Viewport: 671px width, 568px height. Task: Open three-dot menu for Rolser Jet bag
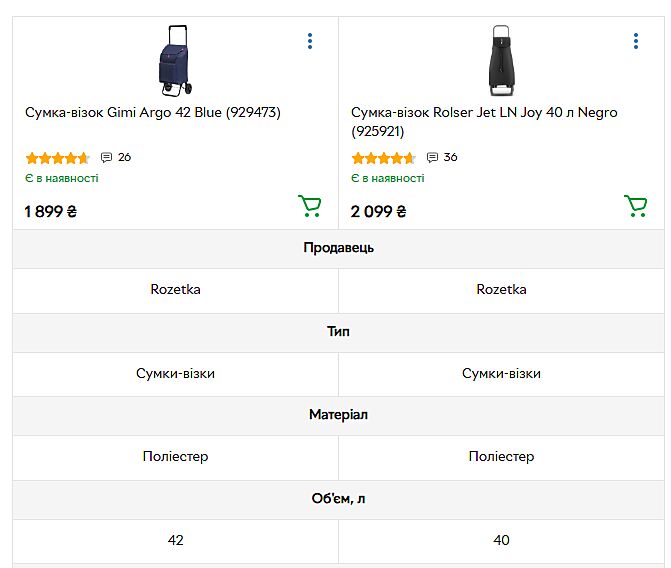[x=636, y=41]
